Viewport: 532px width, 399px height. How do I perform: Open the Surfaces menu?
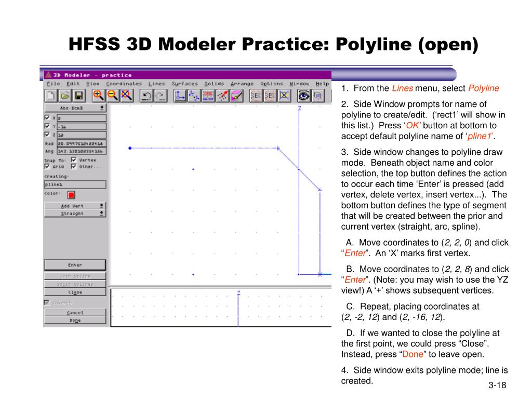click(184, 84)
